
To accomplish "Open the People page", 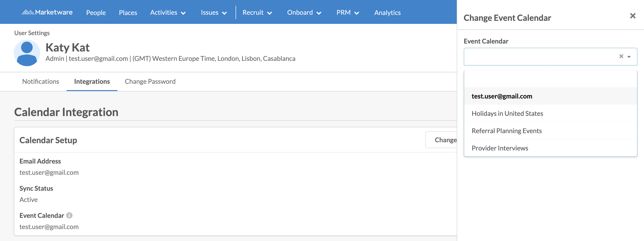I will pyautogui.click(x=96, y=13).
